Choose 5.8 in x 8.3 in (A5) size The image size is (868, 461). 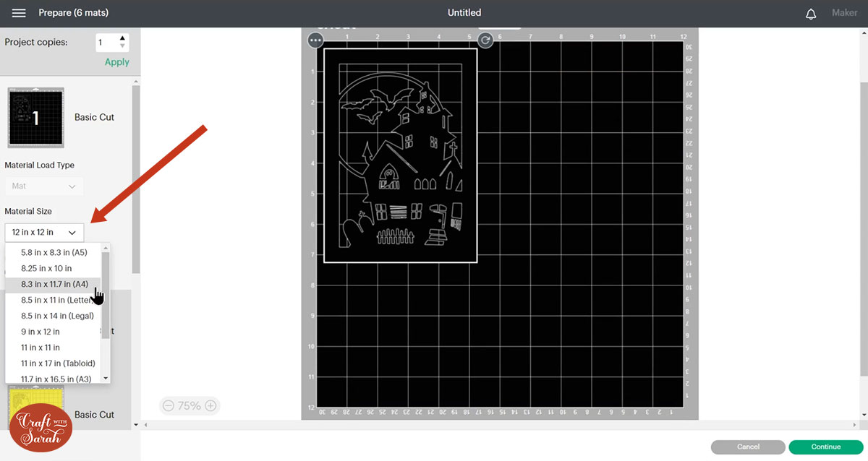coord(54,252)
